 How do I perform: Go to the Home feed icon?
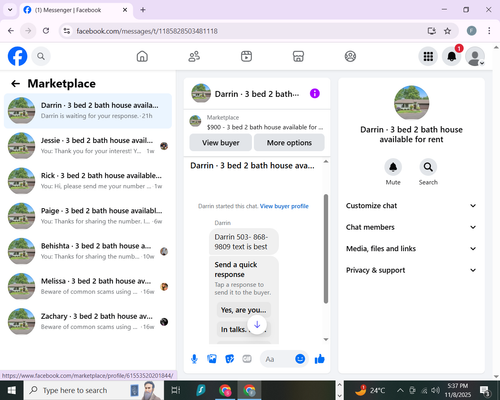point(142,56)
